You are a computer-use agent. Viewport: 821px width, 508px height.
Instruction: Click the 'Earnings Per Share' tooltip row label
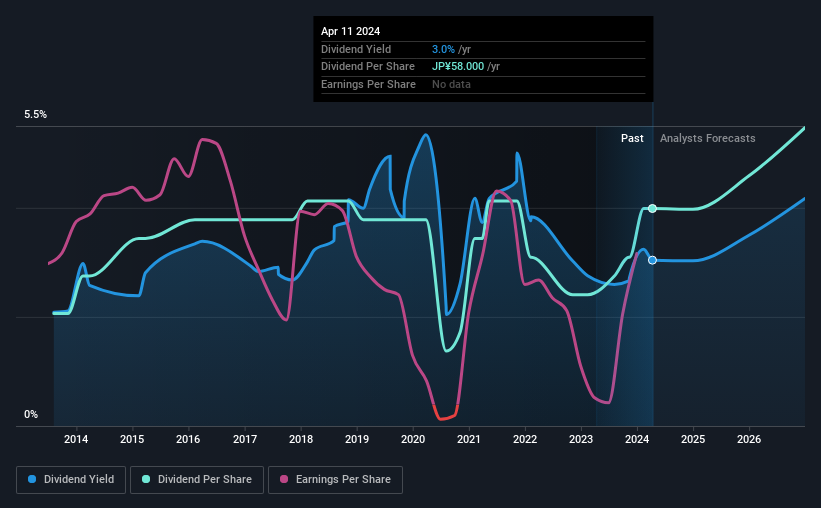click(x=368, y=84)
